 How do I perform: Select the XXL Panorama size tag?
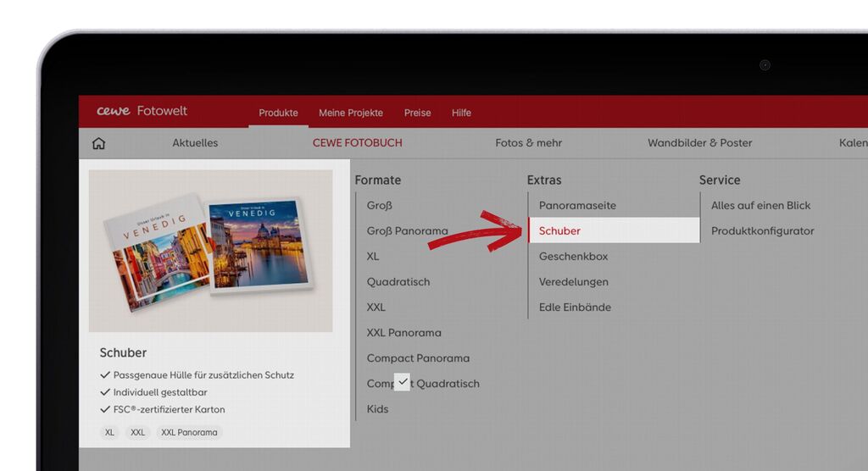[x=189, y=432]
